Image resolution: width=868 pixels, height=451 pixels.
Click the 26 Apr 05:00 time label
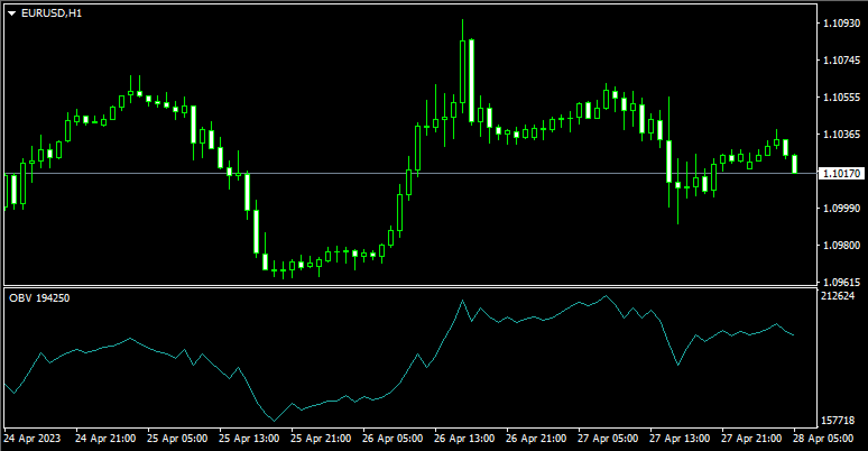[393, 438]
